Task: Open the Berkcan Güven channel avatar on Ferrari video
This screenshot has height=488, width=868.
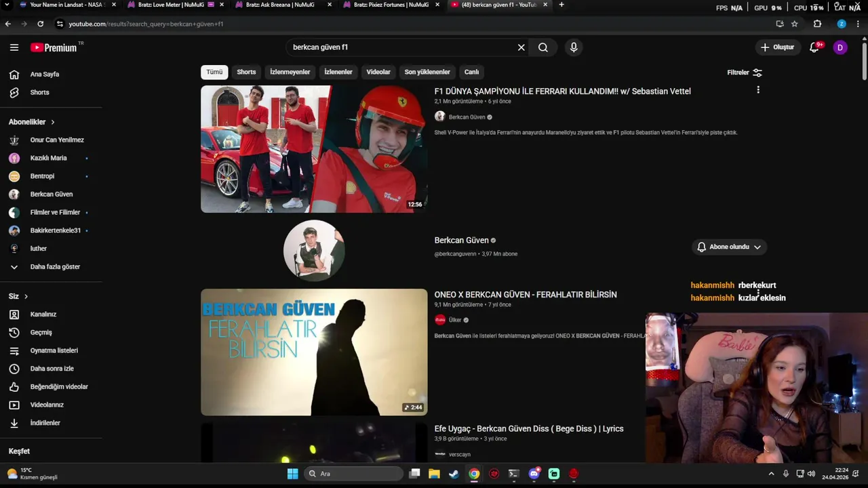Action: (439, 117)
